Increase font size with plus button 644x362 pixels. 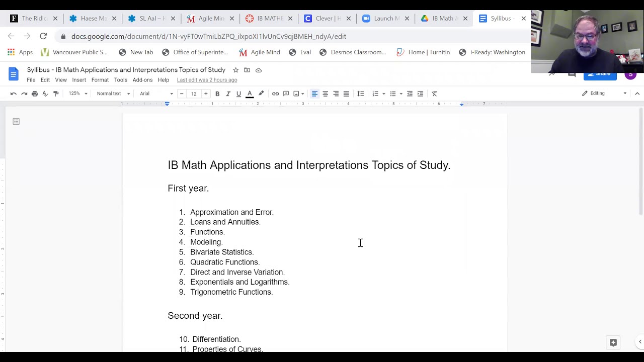(x=206, y=94)
